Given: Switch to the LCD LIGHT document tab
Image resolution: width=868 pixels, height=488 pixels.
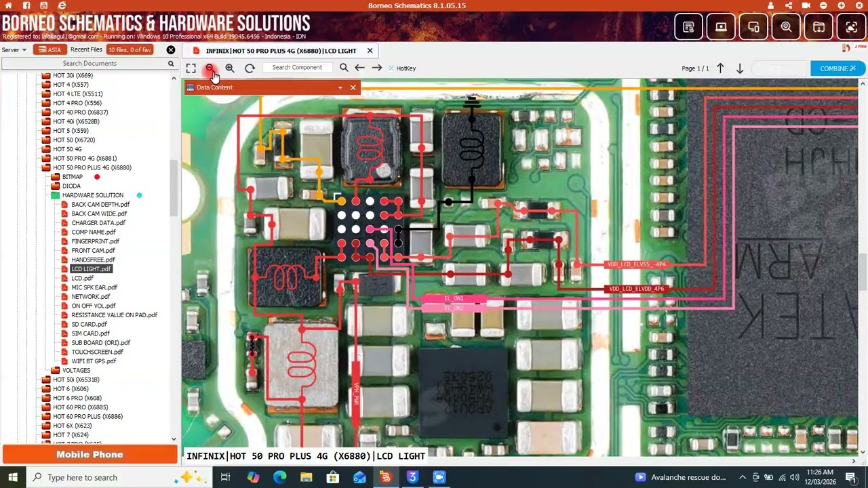Looking at the screenshot, I should [281, 51].
